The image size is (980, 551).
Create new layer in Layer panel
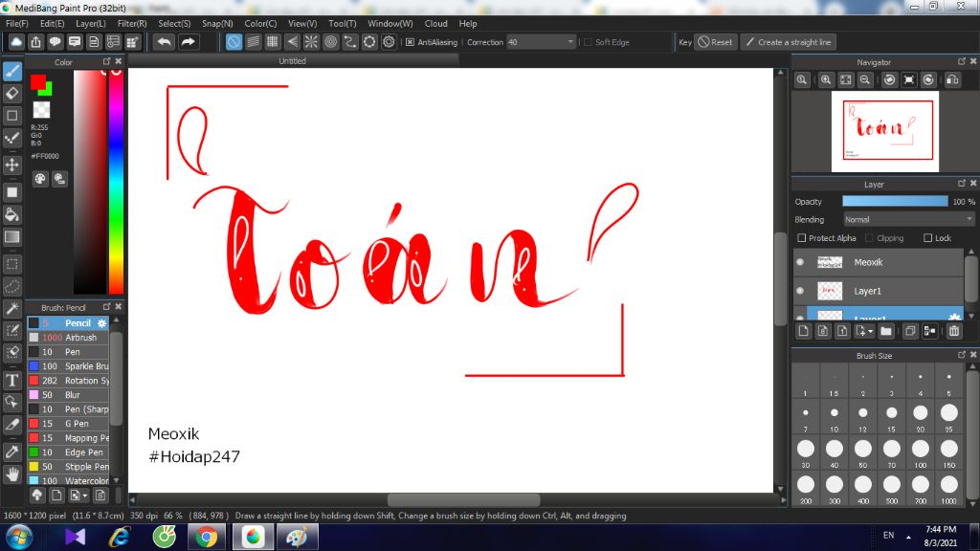(804, 330)
